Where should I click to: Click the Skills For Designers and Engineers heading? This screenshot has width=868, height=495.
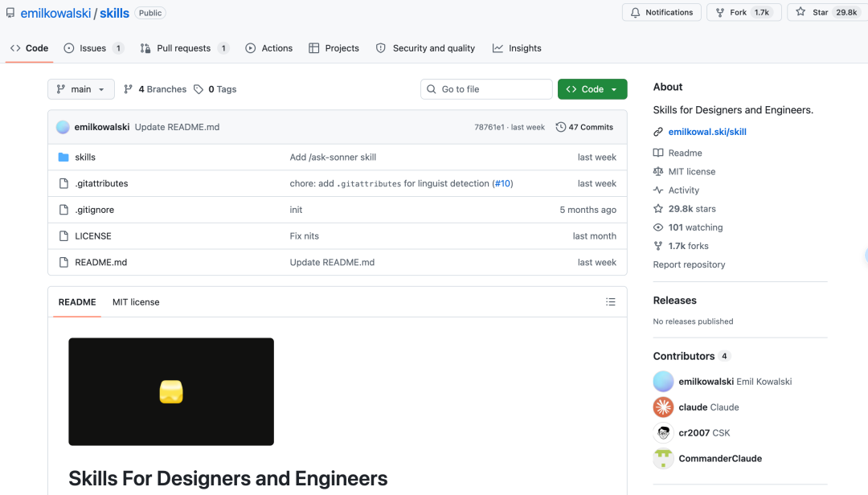228,478
